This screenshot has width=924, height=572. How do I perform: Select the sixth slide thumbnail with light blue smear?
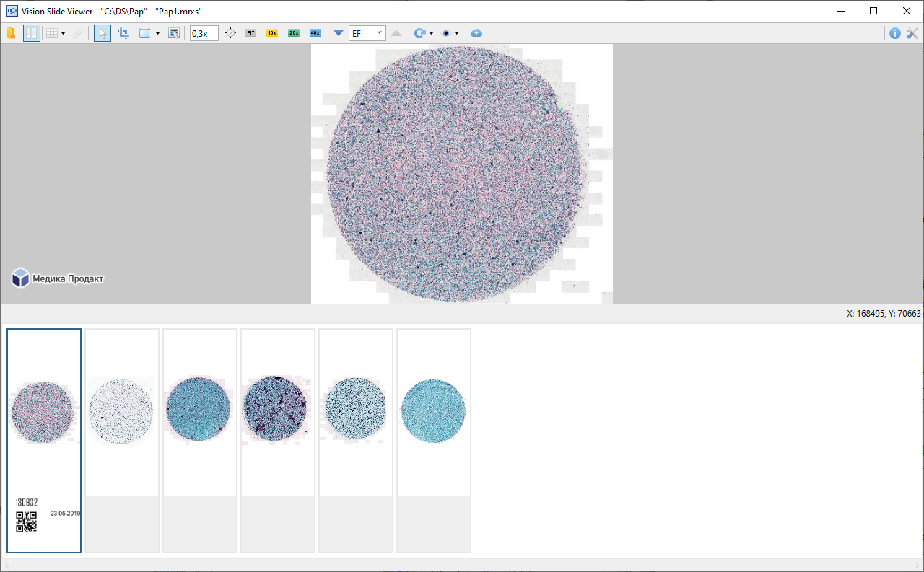pyautogui.click(x=434, y=441)
